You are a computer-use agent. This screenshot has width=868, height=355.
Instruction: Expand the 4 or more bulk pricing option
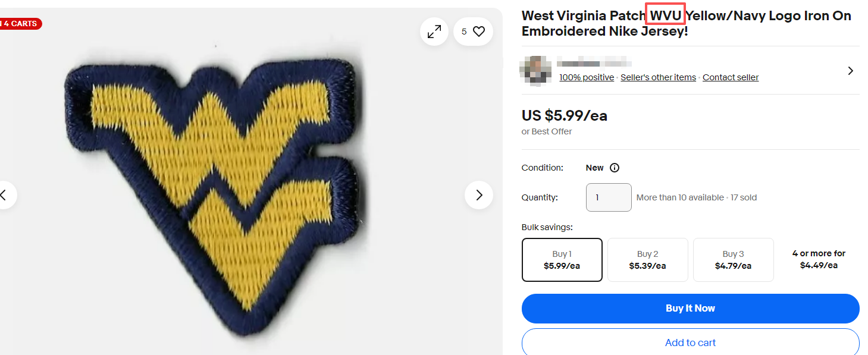point(819,259)
